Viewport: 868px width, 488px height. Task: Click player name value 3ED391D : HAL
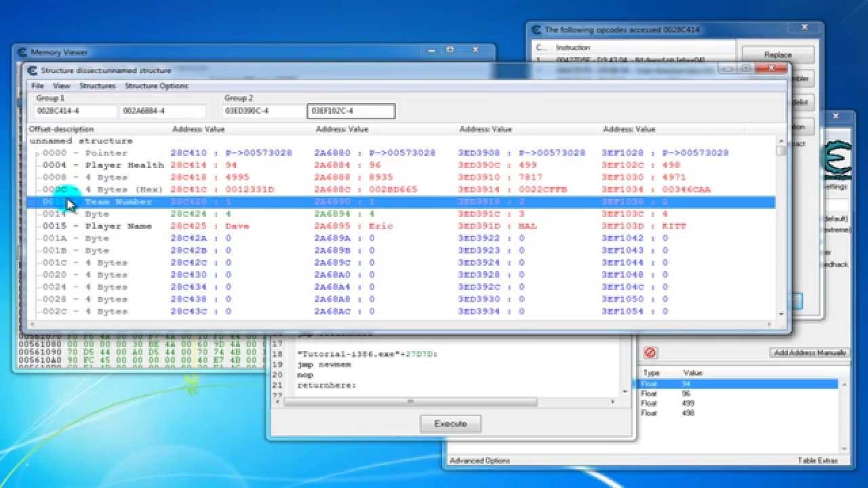click(497, 226)
